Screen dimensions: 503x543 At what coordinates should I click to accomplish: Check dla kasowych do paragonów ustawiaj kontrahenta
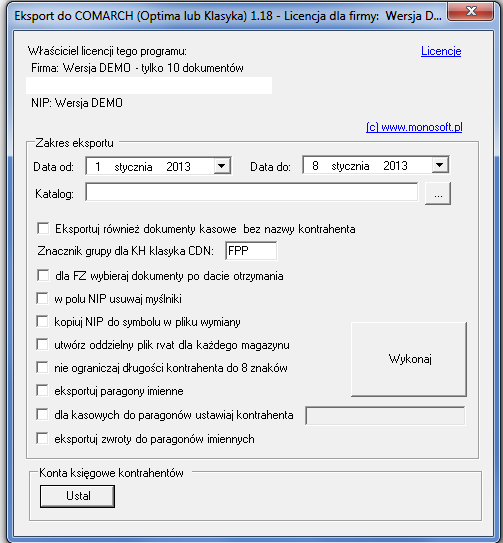pyautogui.click(x=42, y=415)
